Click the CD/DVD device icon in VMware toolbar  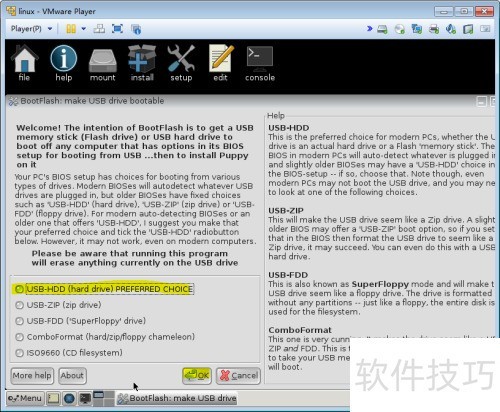399,29
